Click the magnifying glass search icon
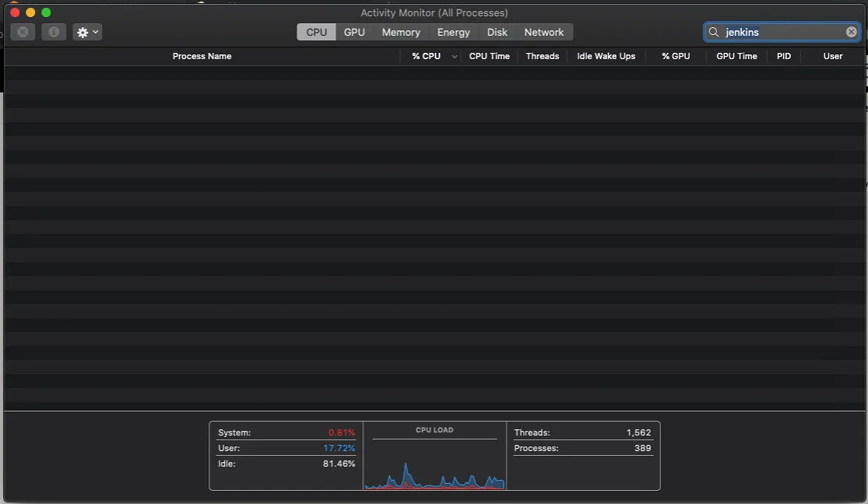This screenshot has height=504, width=868. pos(714,32)
